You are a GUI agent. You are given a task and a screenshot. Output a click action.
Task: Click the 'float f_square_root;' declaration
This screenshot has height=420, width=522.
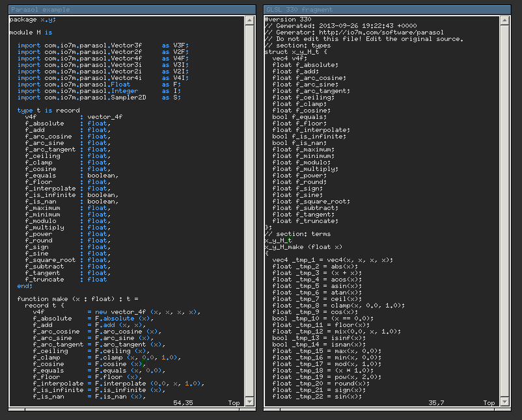[x=311, y=202]
